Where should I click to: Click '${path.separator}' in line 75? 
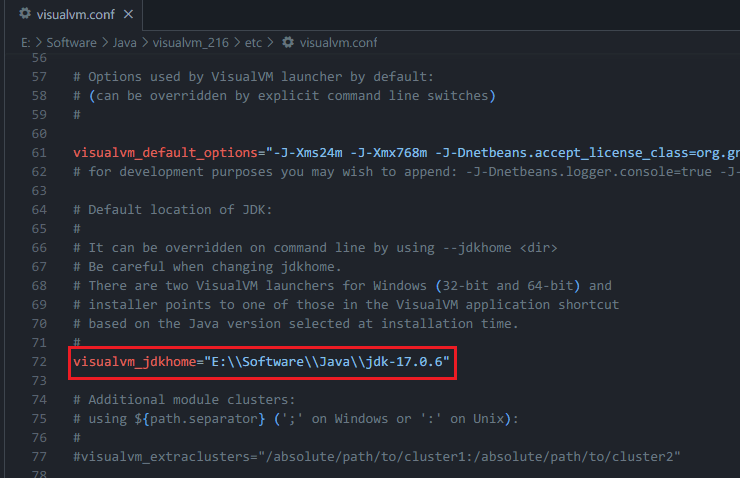click(200, 419)
